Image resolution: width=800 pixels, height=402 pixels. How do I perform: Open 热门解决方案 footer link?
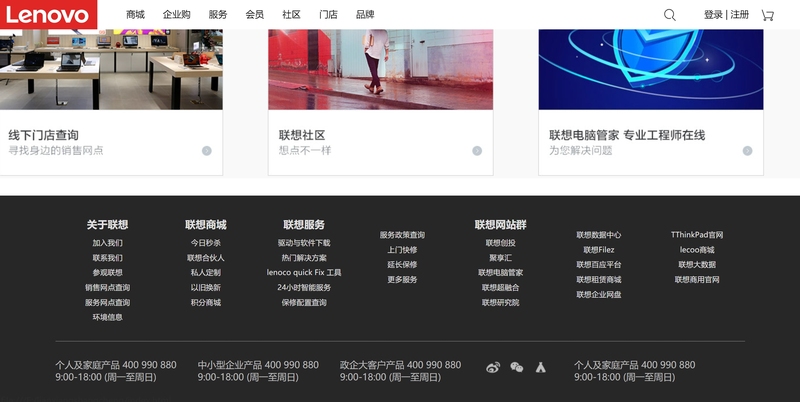304,258
